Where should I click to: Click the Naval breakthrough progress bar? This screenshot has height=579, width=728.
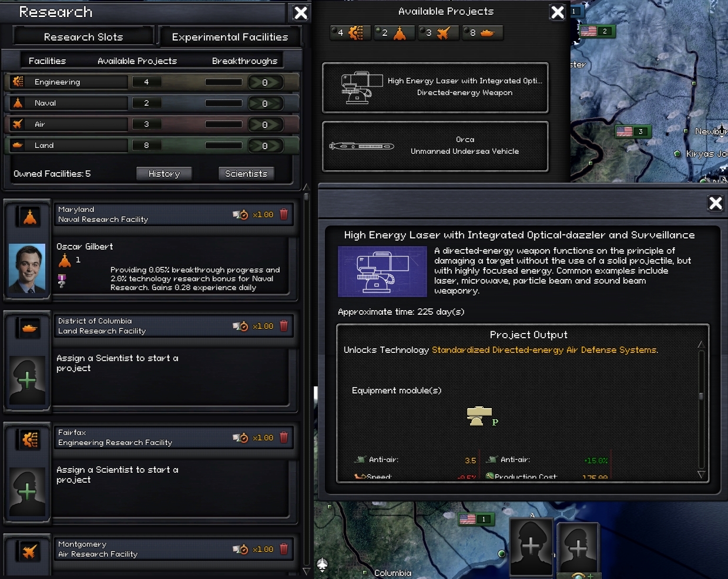point(223,103)
